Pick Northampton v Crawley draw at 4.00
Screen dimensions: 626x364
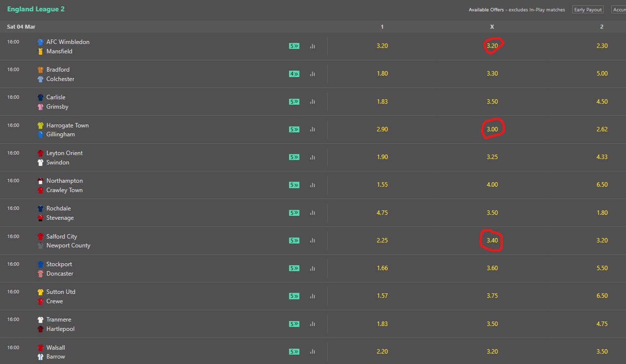pyautogui.click(x=492, y=185)
